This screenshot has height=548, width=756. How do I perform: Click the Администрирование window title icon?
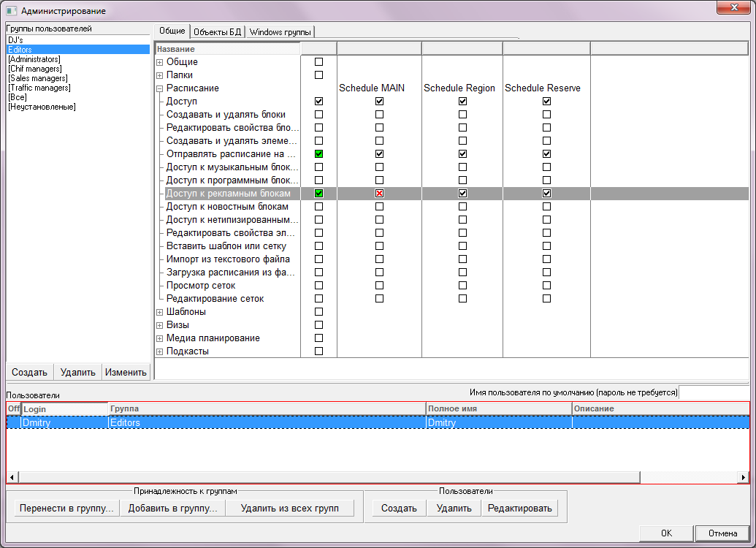tap(11, 11)
